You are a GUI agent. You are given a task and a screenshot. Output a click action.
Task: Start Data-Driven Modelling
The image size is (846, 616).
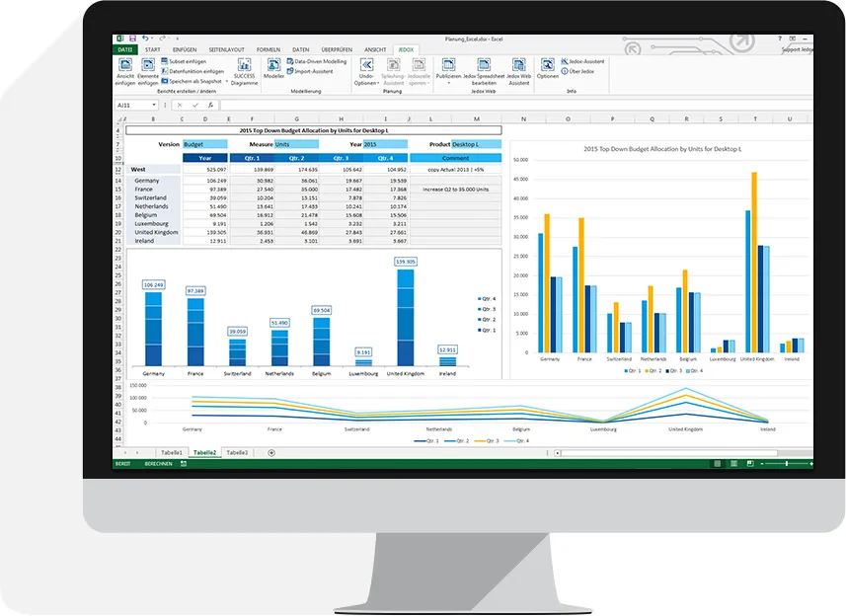click(317, 61)
